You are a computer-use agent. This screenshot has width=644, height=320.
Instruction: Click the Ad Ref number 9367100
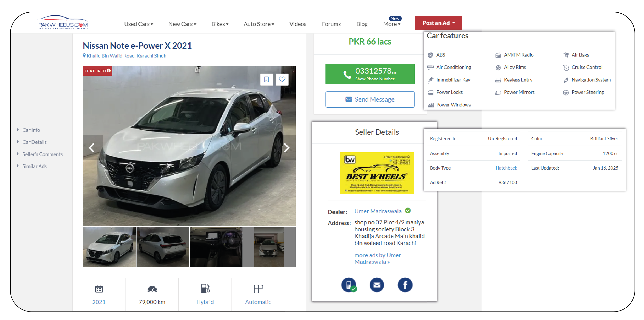(x=507, y=182)
